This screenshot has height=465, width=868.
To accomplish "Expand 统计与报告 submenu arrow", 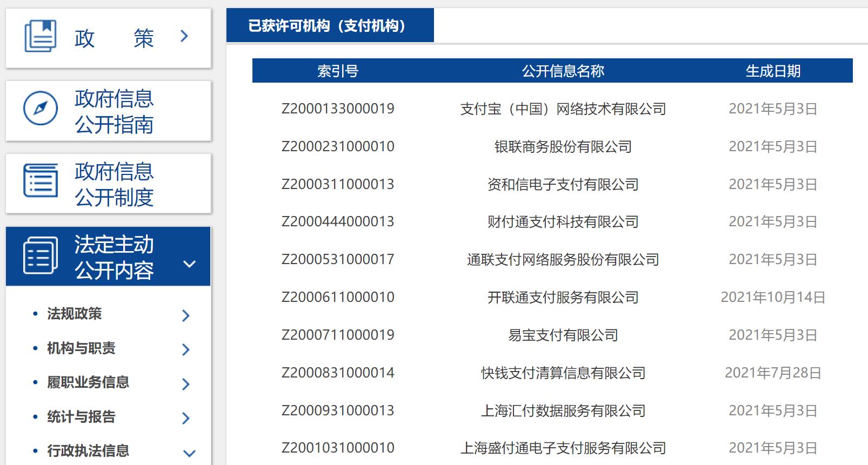I will click(186, 418).
